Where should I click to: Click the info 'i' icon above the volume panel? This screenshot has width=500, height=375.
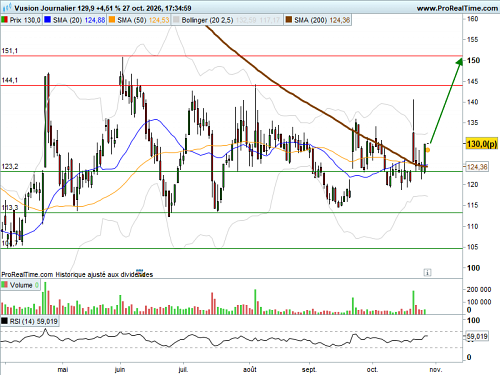[x=427, y=272]
